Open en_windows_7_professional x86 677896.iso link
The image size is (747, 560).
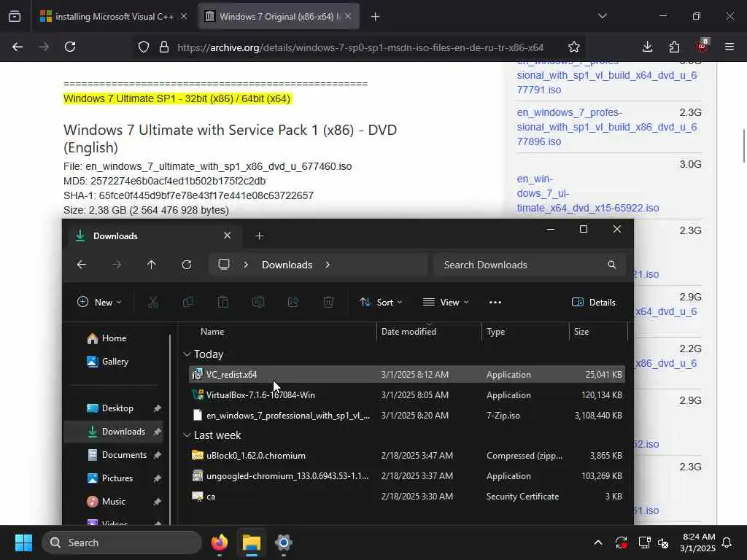coord(606,127)
